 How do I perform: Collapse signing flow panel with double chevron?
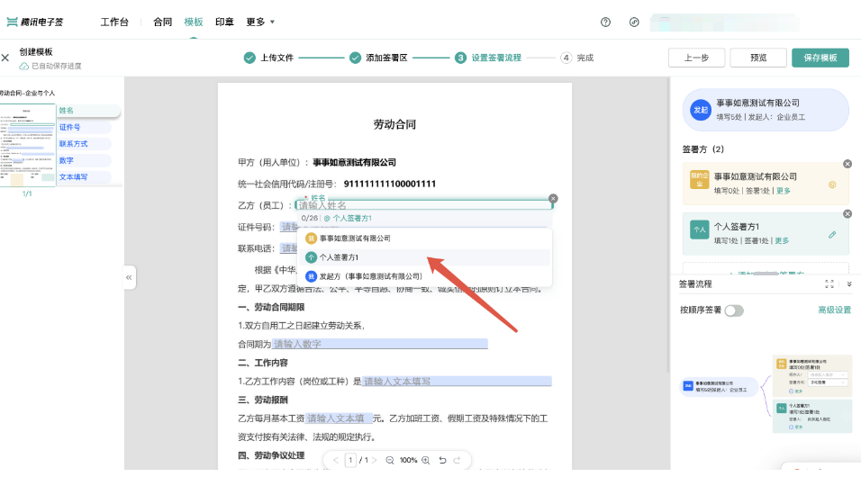click(849, 283)
